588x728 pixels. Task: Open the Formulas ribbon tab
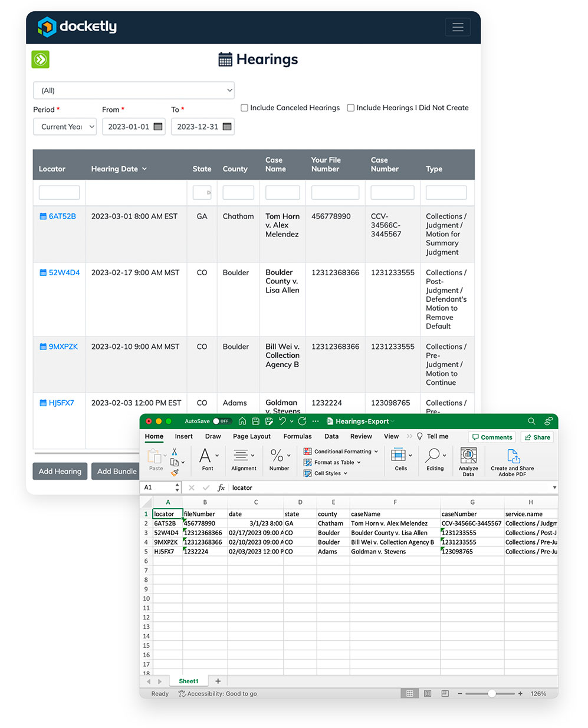[297, 436]
